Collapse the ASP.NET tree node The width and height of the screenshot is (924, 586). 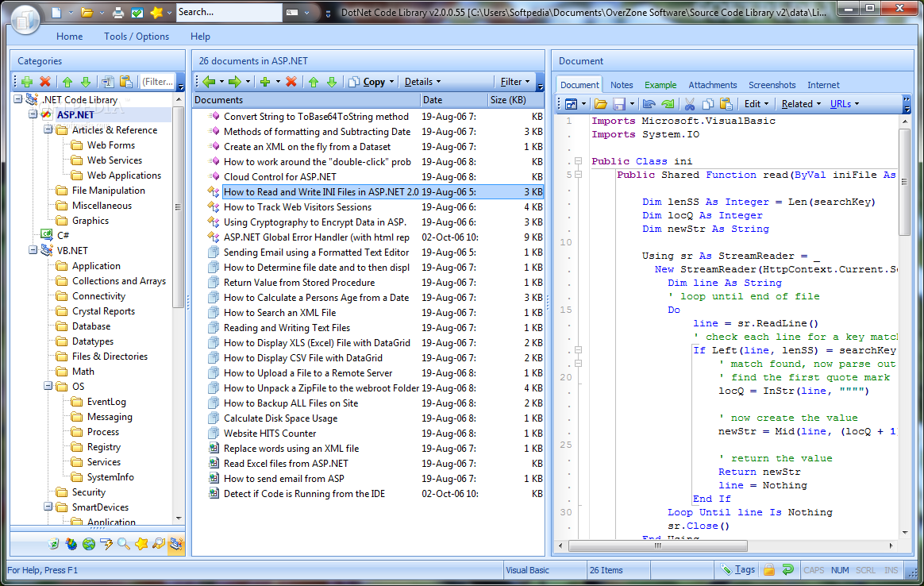click(33, 114)
